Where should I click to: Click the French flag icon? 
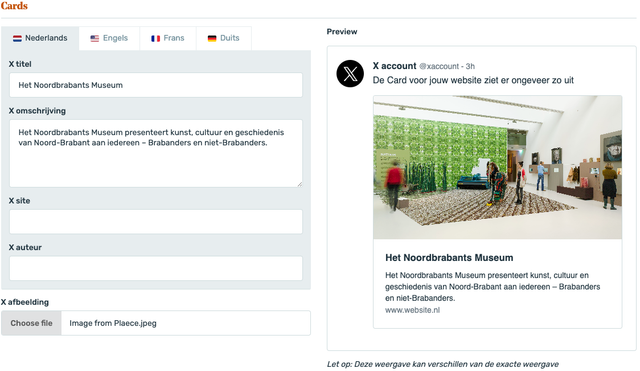(156, 38)
